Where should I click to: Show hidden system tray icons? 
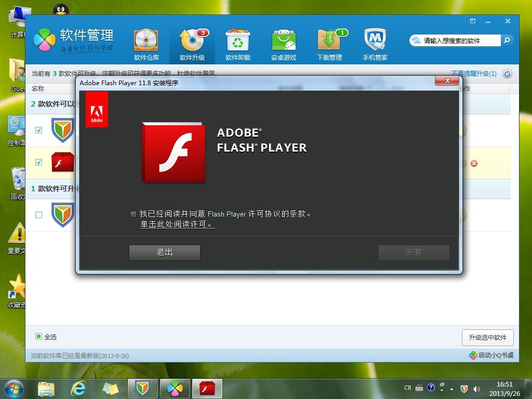point(451,389)
